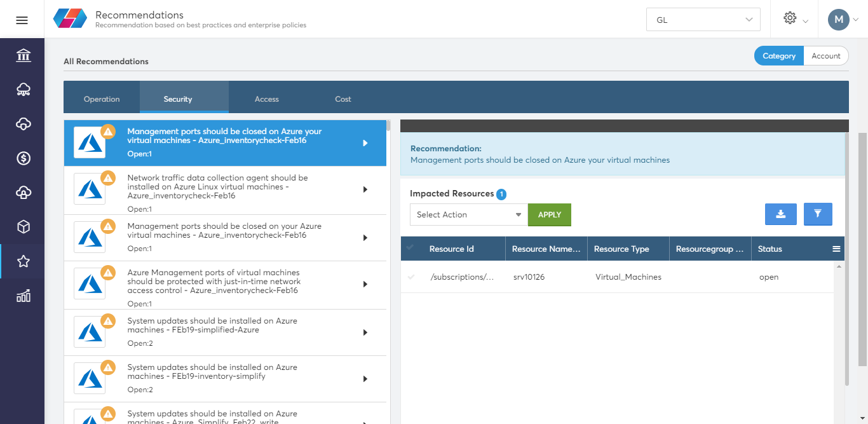Image resolution: width=868 pixels, height=424 pixels.
Task: Open the cube inventory sidebar icon
Action: [24, 227]
